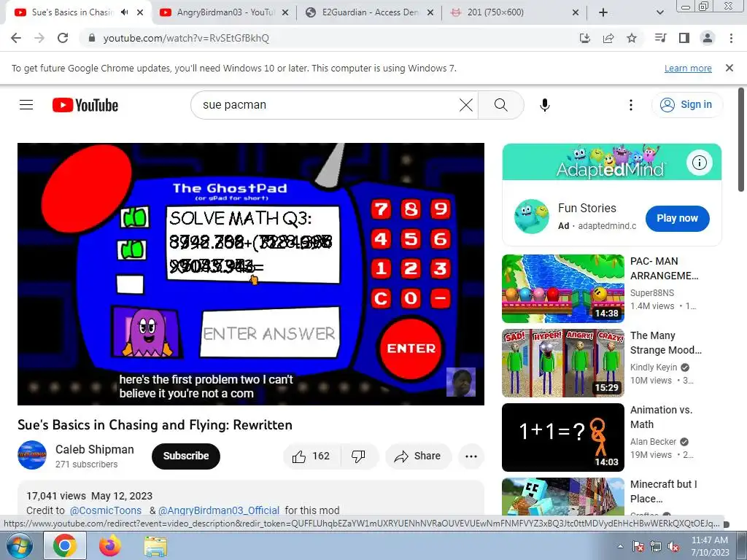The height and width of the screenshot is (560, 747).
Task: Open the Animation vs. Math thumbnail
Action: (x=563, y=437)
